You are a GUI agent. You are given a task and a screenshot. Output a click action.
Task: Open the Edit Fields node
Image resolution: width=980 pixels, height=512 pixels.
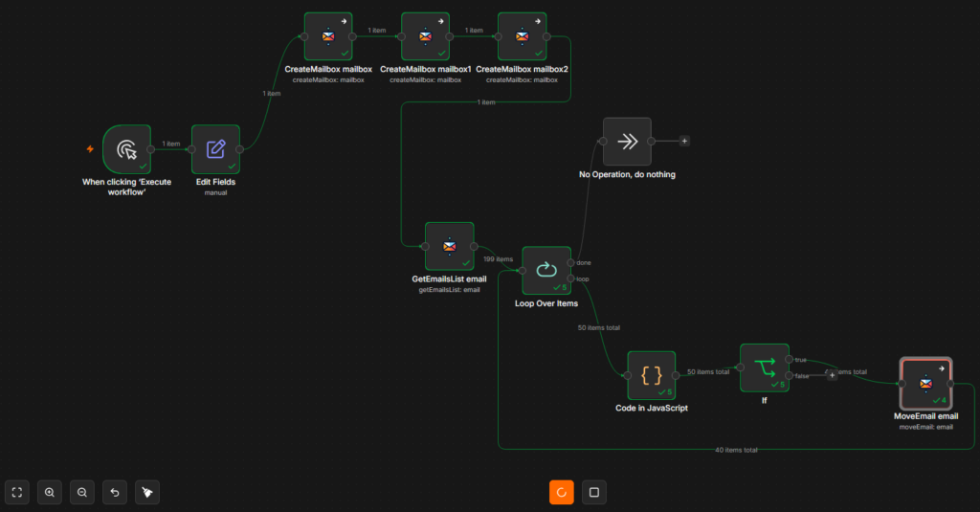[215, 149]
